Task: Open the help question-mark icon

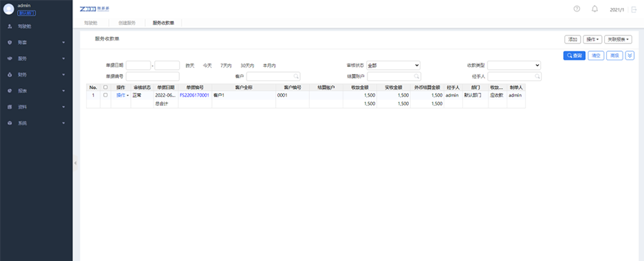Action: pyautogui.click(x=576, y=9)
